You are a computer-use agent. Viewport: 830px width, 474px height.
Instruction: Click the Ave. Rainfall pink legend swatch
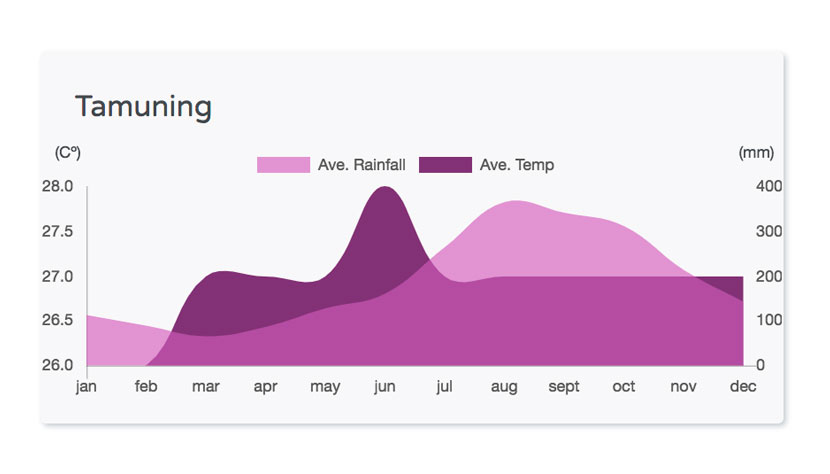(x=283, y=165)
